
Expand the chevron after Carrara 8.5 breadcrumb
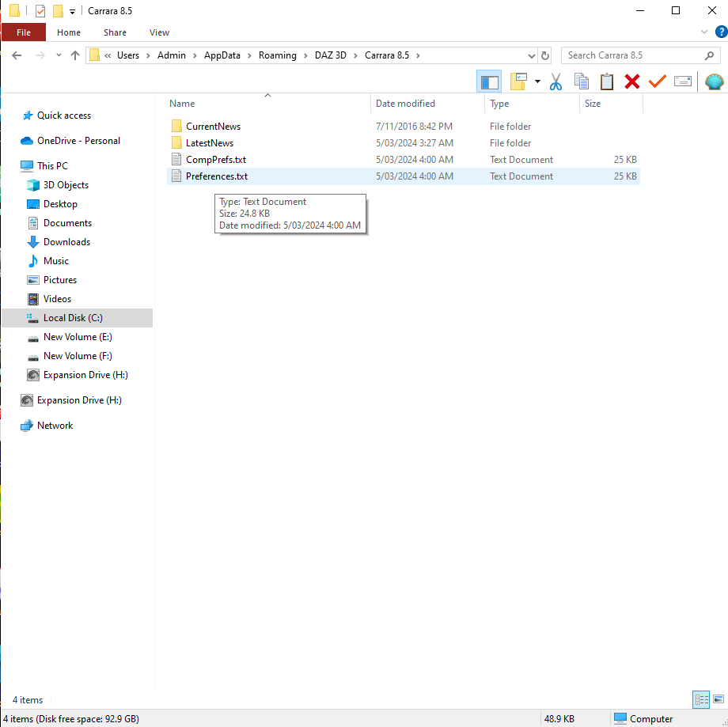tap(418, 55)
